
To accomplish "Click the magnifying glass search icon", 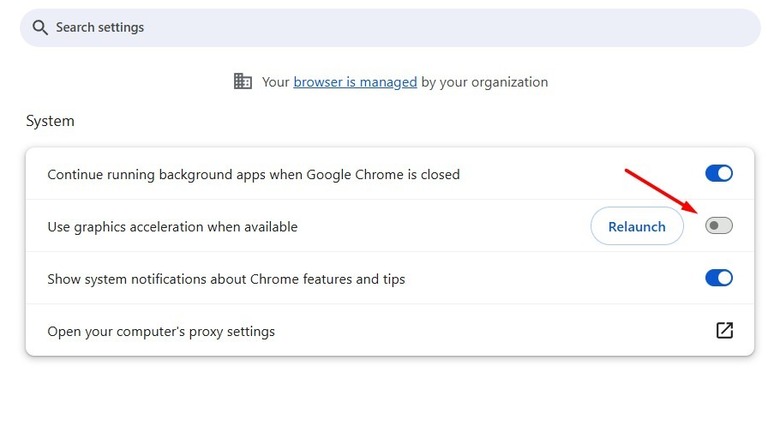I will click(40, 28).
